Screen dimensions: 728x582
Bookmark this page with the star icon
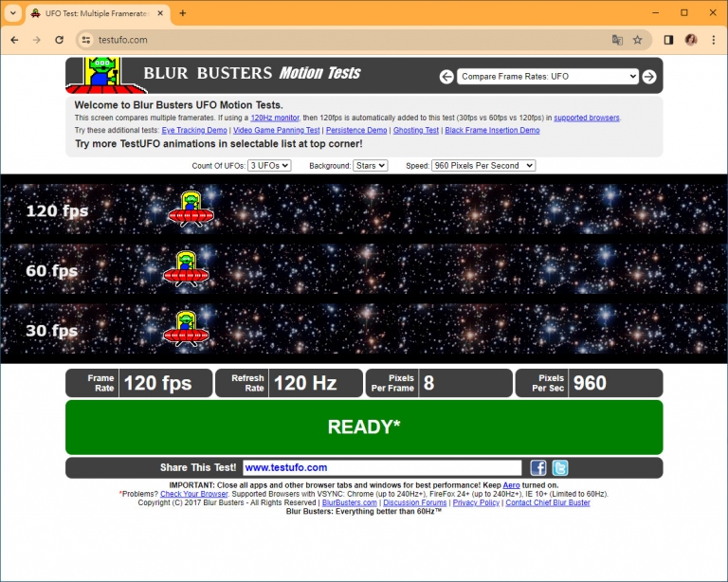click(637, 40)
